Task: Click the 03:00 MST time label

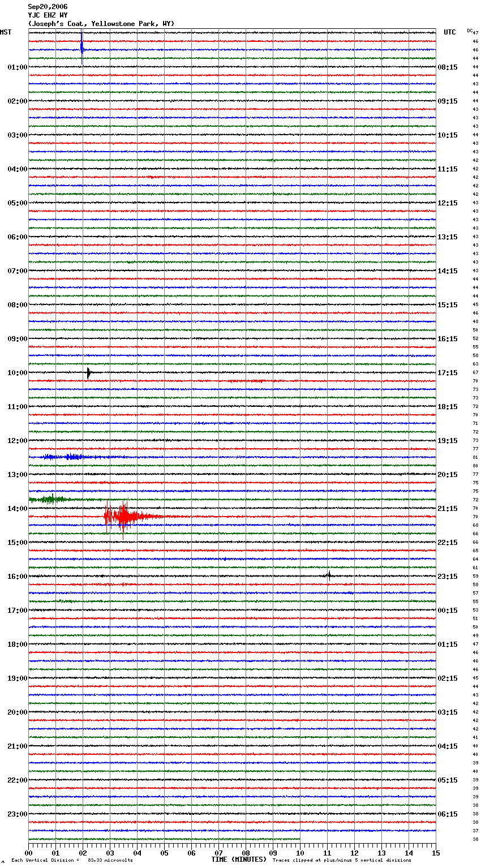Action: 18,135
